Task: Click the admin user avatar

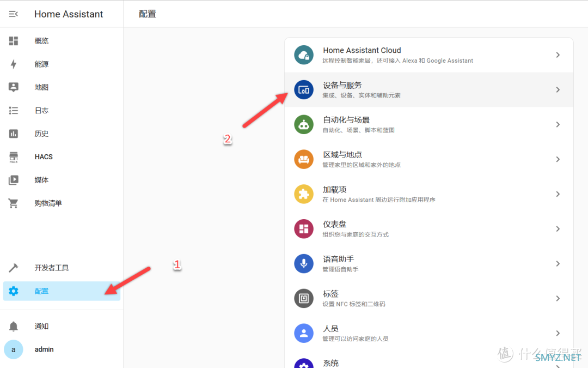Action: [14, 349]
